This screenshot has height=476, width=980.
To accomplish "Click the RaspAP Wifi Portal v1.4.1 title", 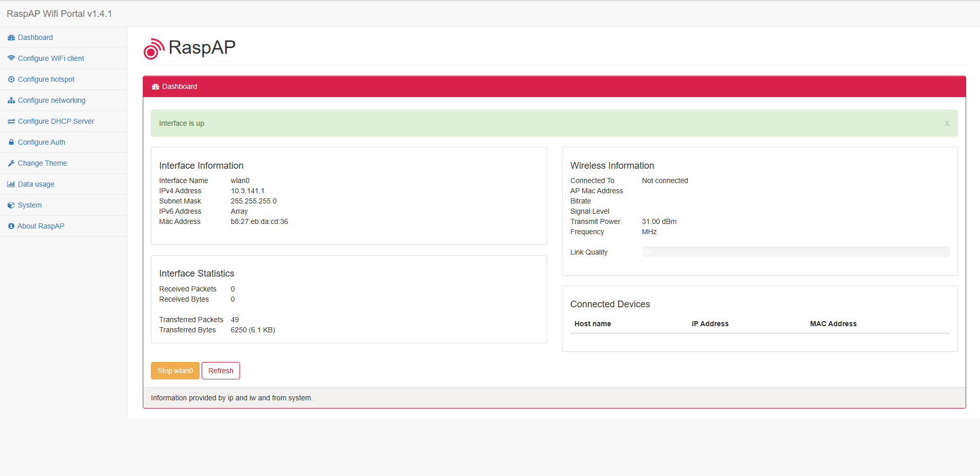I will 59,14.
